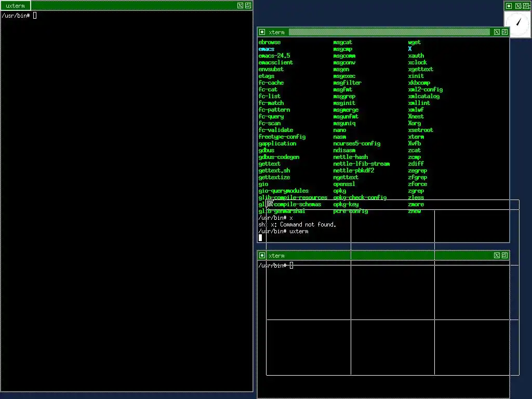532x399 pixels.
Task: Click the X-box icon above the xclock
Action: 518,6
